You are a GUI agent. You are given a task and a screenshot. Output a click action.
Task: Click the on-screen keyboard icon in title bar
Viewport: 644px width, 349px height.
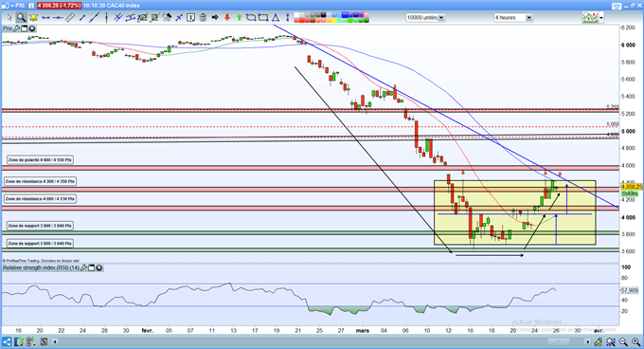tap(617, 6)
